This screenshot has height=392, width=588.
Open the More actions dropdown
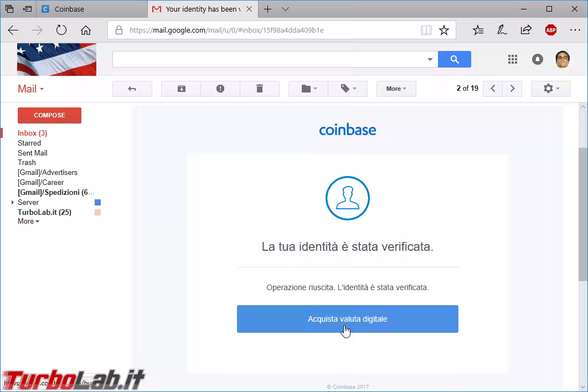(x=396, y=89)
